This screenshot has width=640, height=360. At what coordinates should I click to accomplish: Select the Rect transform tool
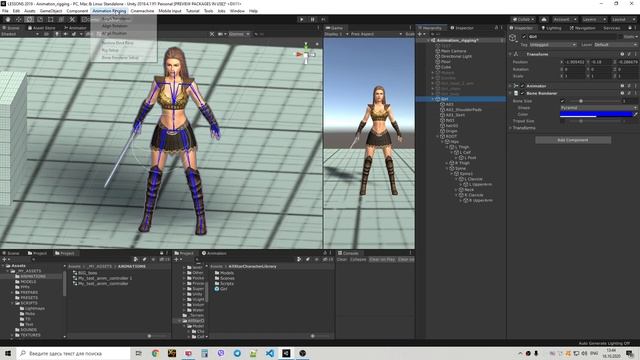click(x=51, y=19)
